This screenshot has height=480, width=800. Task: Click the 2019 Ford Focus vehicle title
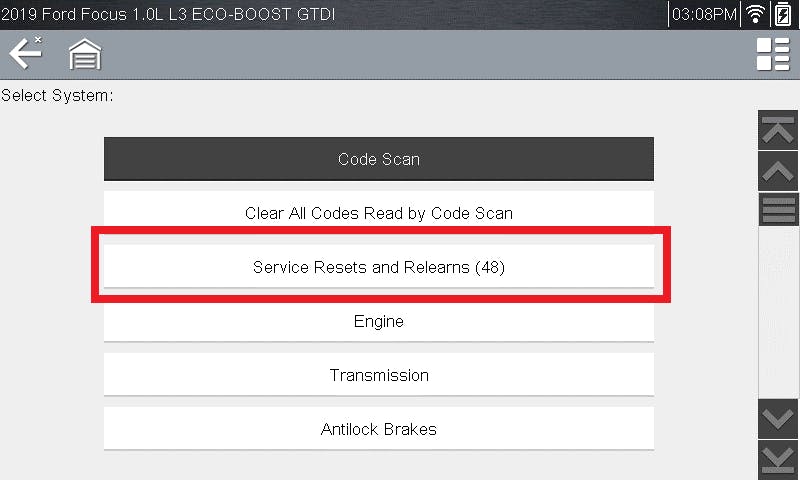[168, 15]
